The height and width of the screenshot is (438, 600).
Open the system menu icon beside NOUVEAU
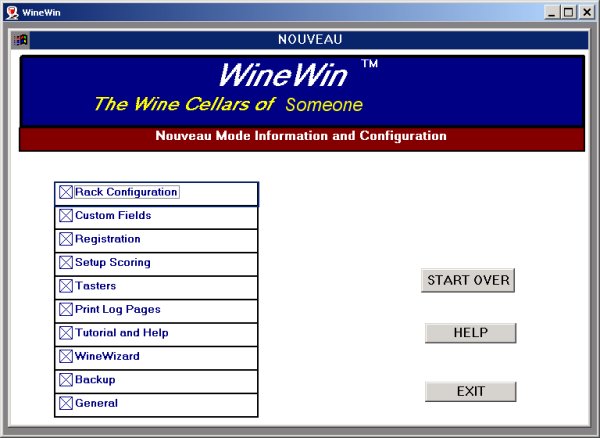tap(20, 40)
